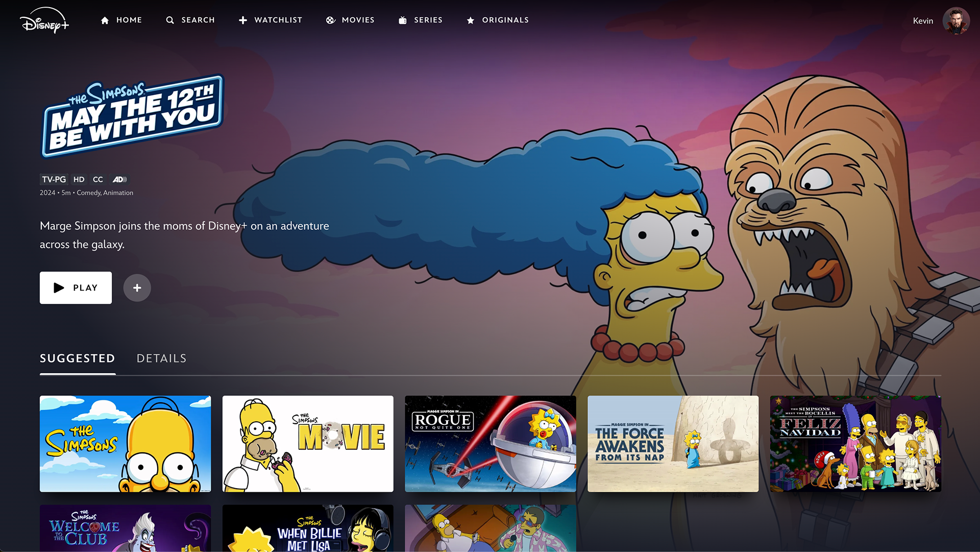Open the Movies menu item
Viewport: 980px width, 552px height.
358,20
